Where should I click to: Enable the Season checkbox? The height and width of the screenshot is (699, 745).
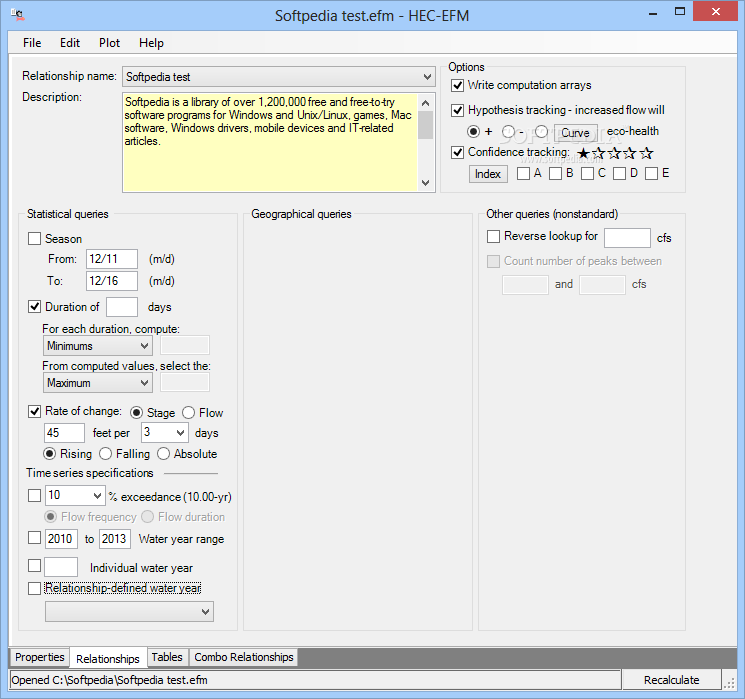click(34, 239)
